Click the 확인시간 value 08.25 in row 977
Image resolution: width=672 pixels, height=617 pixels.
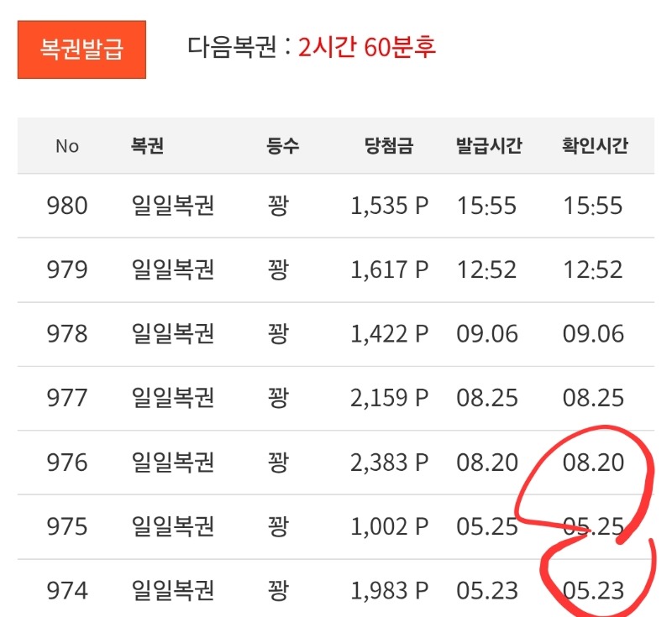click(594, 398)
